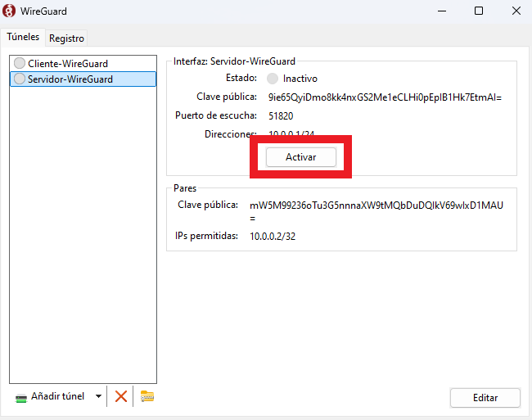Viewport: 532px width, 420px height.
Task: Click the grey Inactivo status indicator
Action: (x=272, y=79)
